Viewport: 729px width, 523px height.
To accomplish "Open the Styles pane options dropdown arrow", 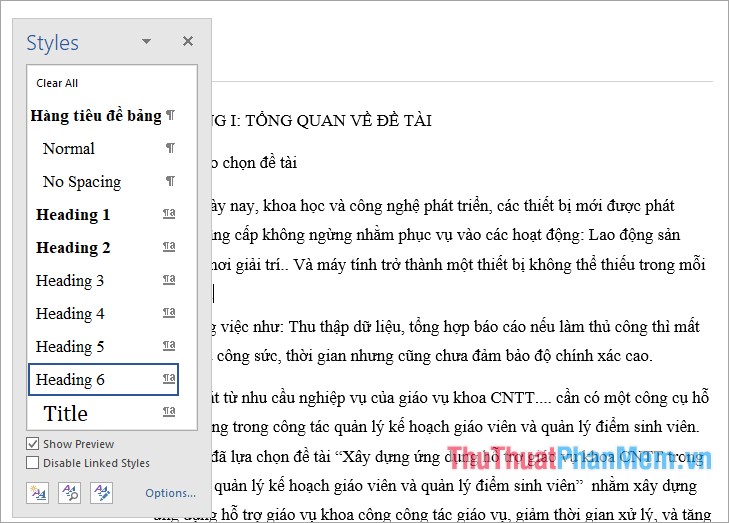I will coord(146,41).
